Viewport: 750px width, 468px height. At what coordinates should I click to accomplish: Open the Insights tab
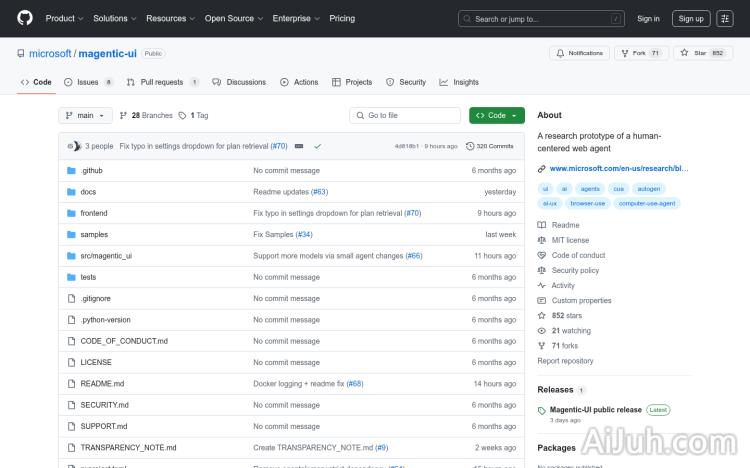[x=459, y=82]
